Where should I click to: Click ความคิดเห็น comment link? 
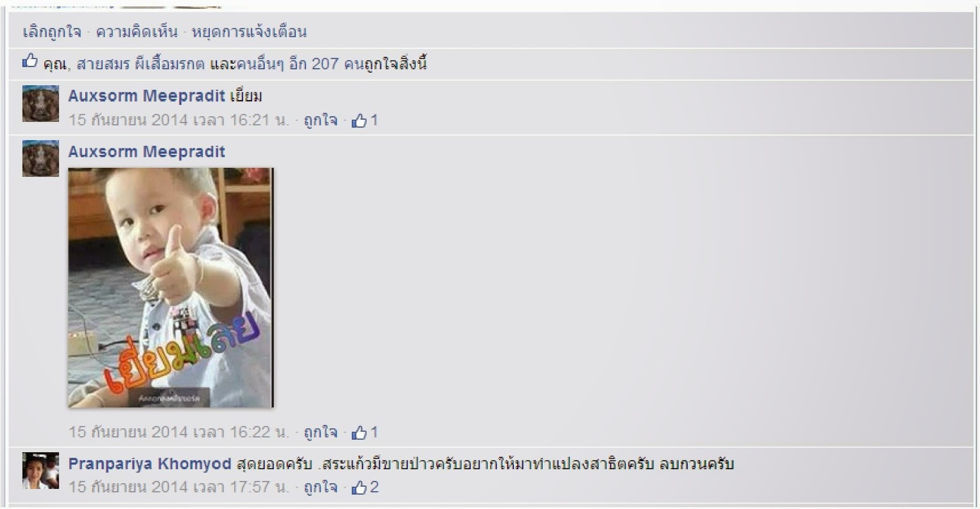click(137, 31)
